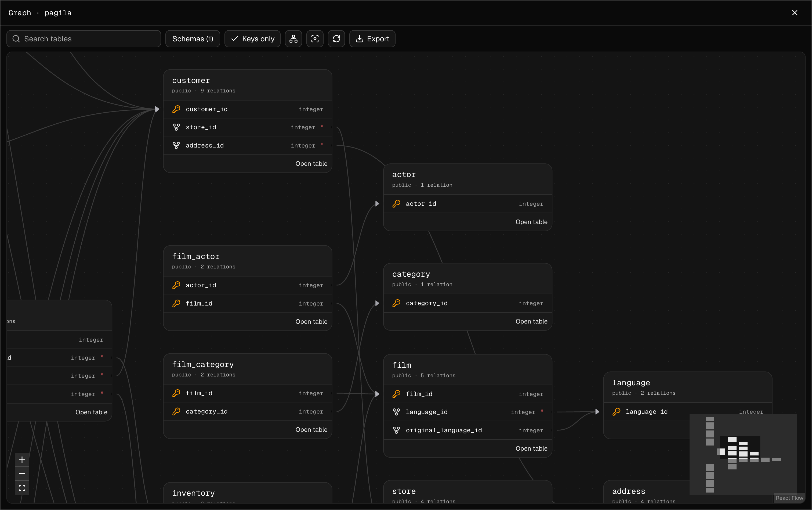This screenshot has height=510, width=812.
Task: Click the 'Graph · pagila' dialog title
Action: pos(40,13)
